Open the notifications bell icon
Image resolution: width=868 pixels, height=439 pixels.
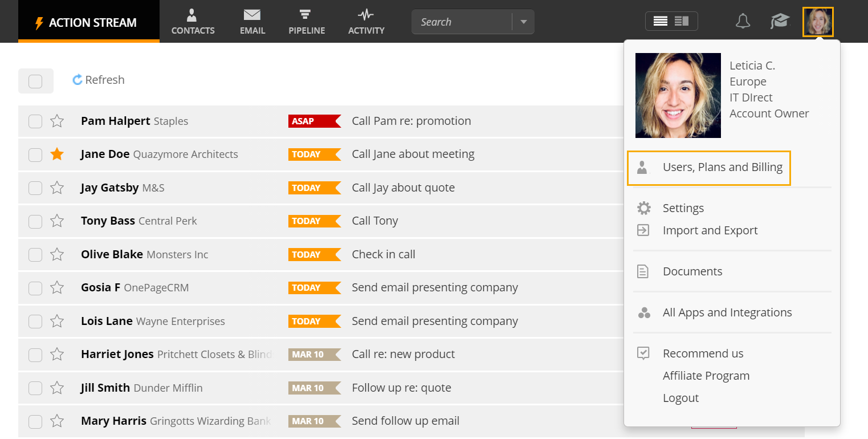click(742, 22)
